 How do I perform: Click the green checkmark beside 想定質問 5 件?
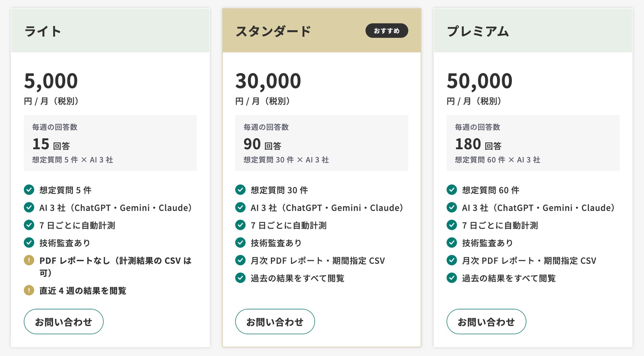(x=29, y=190)
